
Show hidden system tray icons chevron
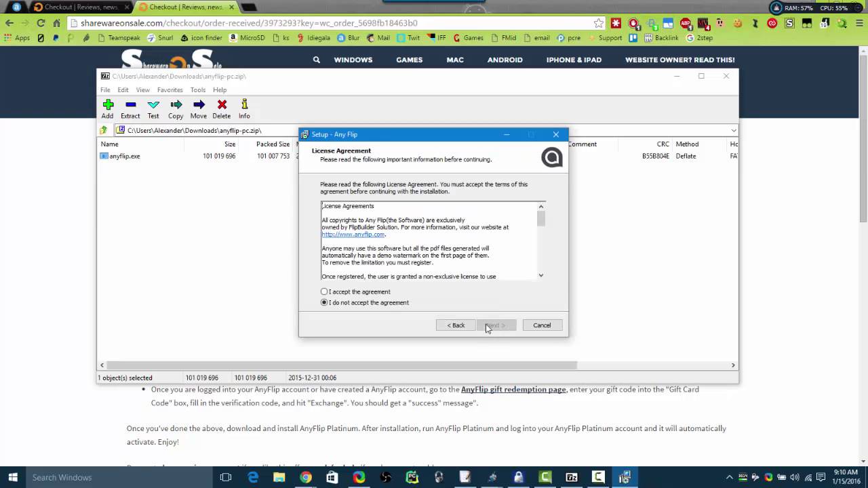pyautogui.click(x=730, y=477)
